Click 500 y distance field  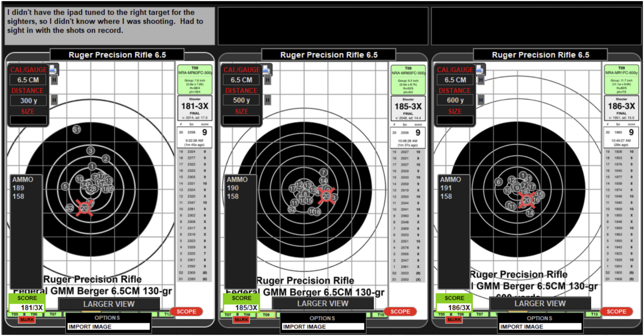click(x=241, y=100)
